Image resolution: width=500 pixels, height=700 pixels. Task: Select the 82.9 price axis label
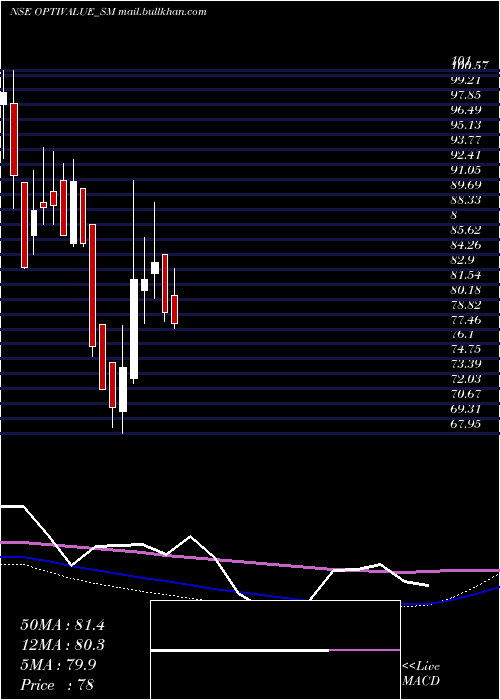tap(463, 260)
